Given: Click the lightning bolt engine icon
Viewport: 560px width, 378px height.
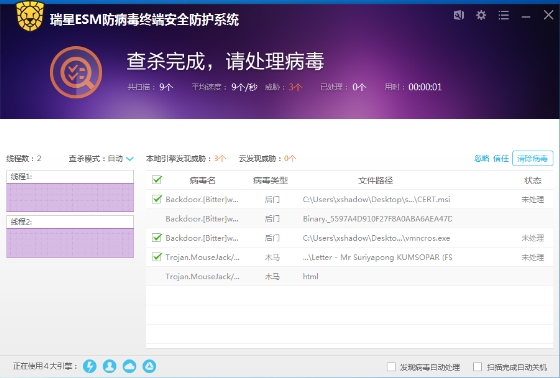Looking at the screenshot, I should [x=90, y=366].
